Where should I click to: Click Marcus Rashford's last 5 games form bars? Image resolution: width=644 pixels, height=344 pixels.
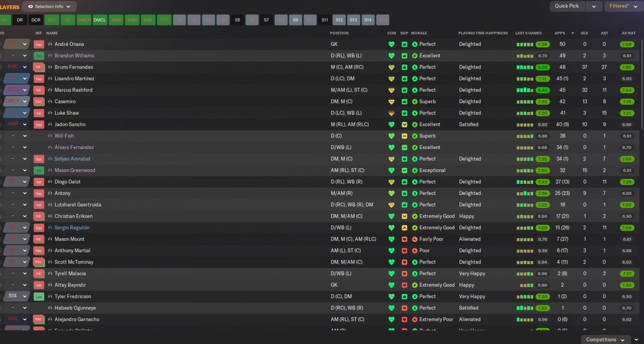tap(525, 90)
